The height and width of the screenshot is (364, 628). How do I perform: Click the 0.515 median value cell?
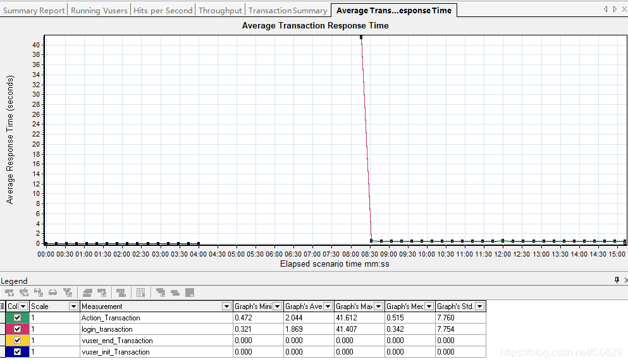click(x=410, y=318)
